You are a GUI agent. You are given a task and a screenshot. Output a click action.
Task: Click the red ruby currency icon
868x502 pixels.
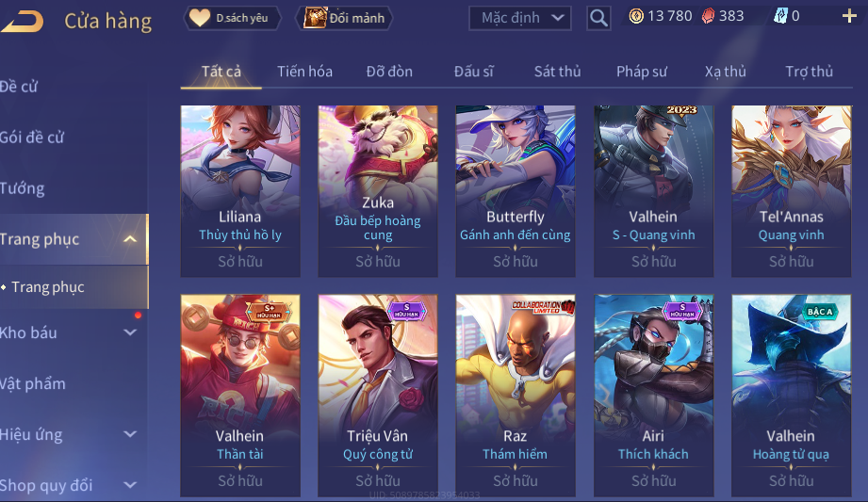click(708, 16)
